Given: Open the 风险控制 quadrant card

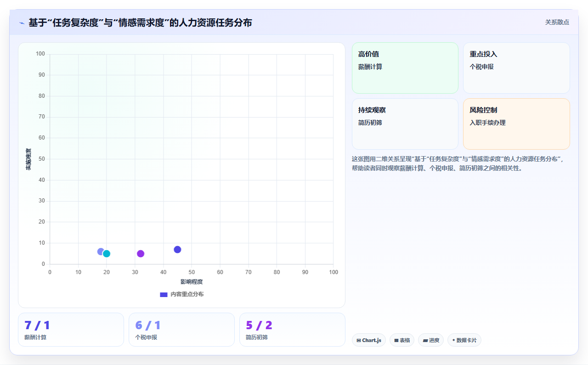Looking at the screenshot, I should pos(516,124).
